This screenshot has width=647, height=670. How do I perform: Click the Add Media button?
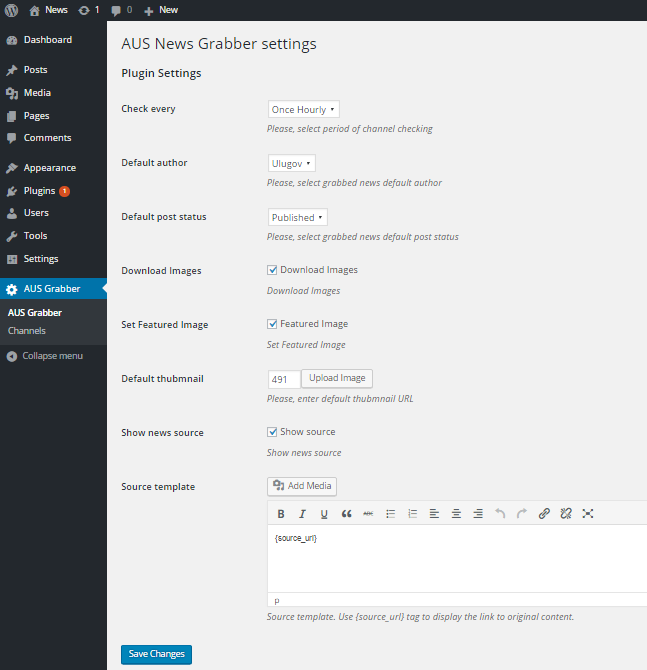302,486
